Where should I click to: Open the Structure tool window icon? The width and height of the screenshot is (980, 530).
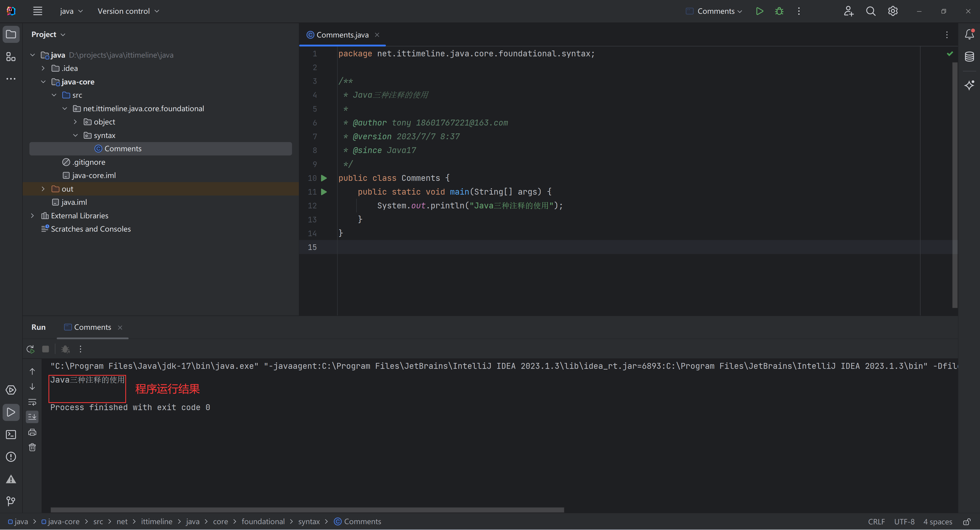11,57
